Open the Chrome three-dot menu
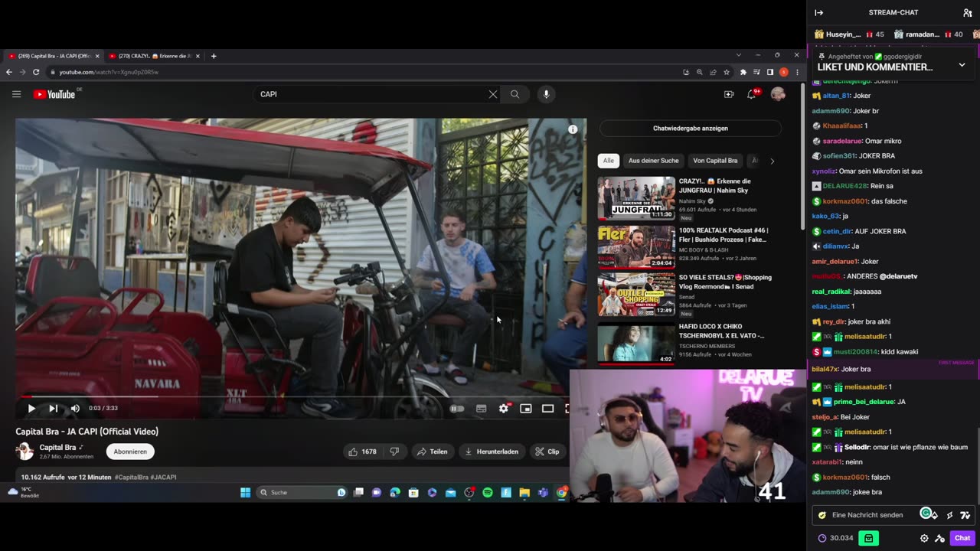Screen dimensions: 980x551 [797, 72]
